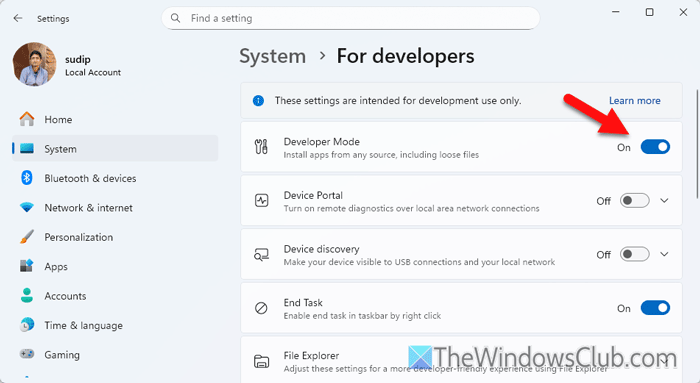
Task: Click the blue info icon
Action: click(258, 100)
